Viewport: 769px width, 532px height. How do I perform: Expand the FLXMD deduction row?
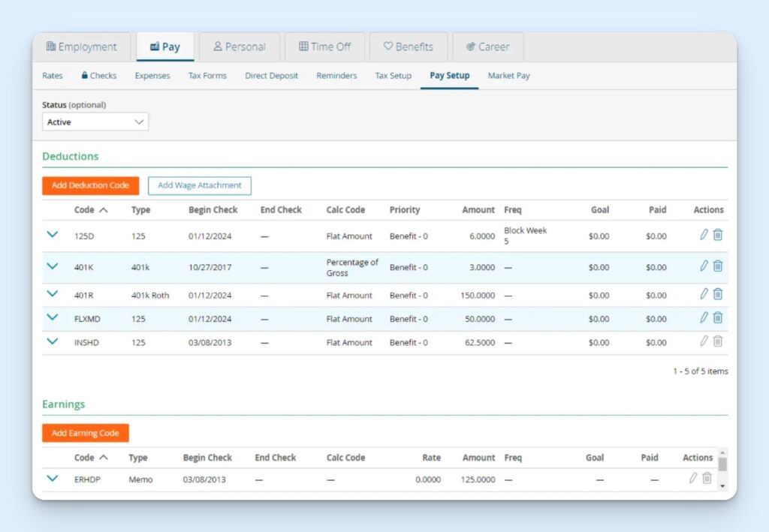pos(53,317)
